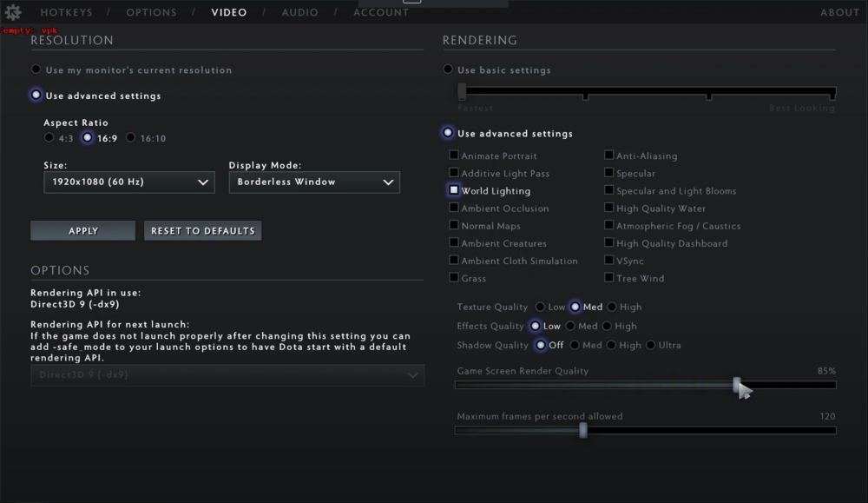Viewport: 868px width, 503px height.
Task: Open the Account tab
Action: [381, 12]
